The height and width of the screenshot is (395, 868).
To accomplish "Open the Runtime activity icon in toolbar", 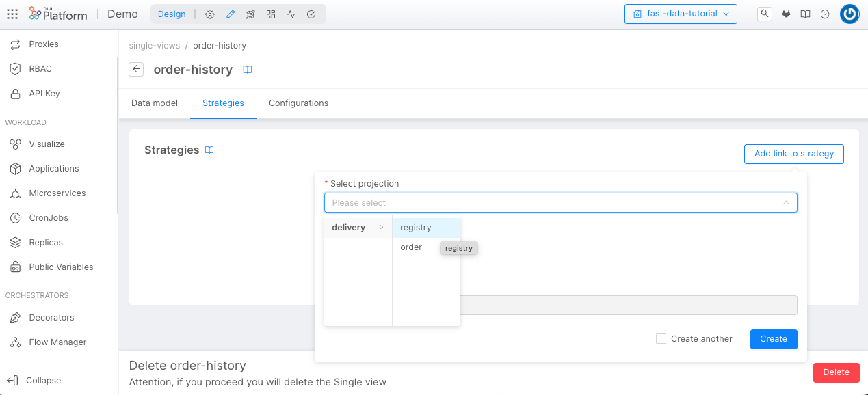I will click(x=291, y=14).
